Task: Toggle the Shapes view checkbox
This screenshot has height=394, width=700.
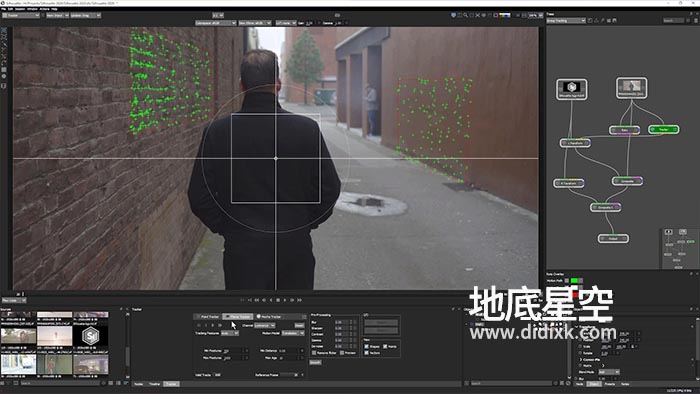Action: pos(367,346)
